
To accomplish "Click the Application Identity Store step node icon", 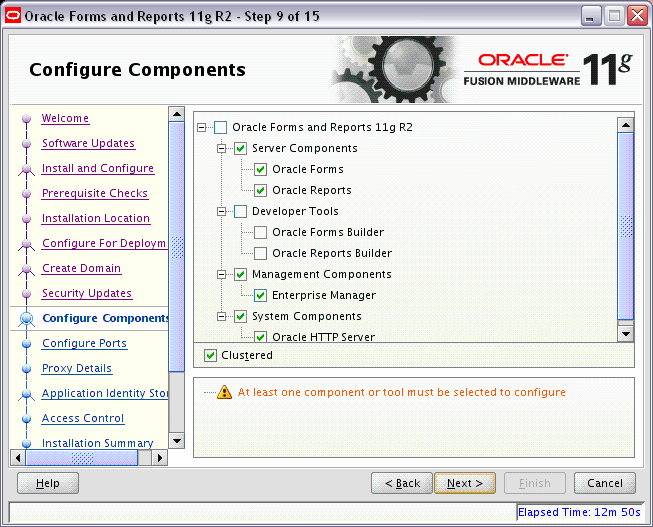I will [x=27, y=394].
